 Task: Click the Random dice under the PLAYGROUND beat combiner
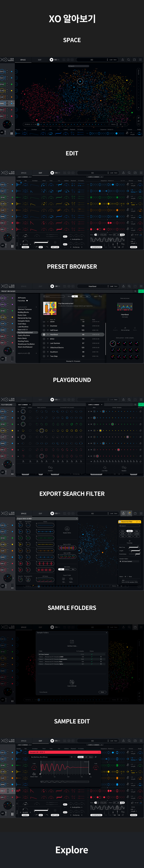[50, 468]
